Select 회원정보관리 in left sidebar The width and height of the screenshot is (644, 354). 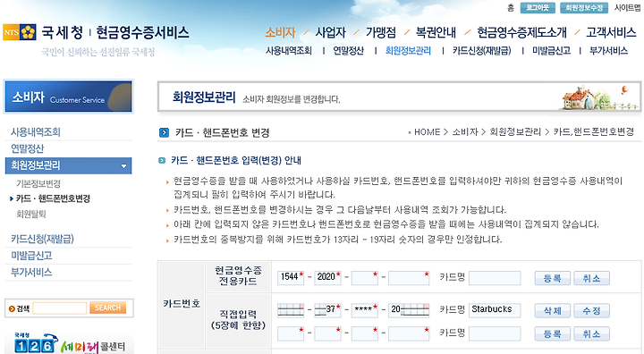68,165
